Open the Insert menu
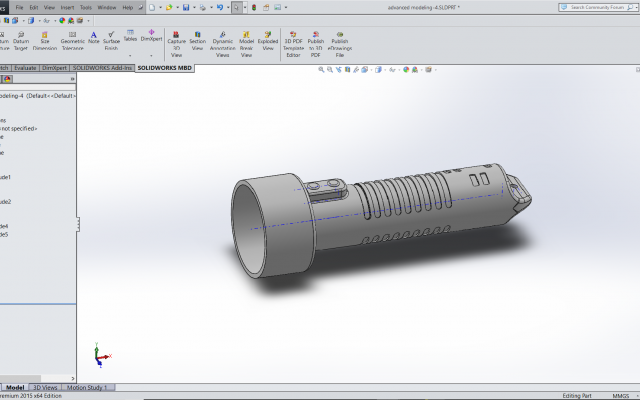Image resolution: width=640 pixels, height=400 pixels. point(67,7)
